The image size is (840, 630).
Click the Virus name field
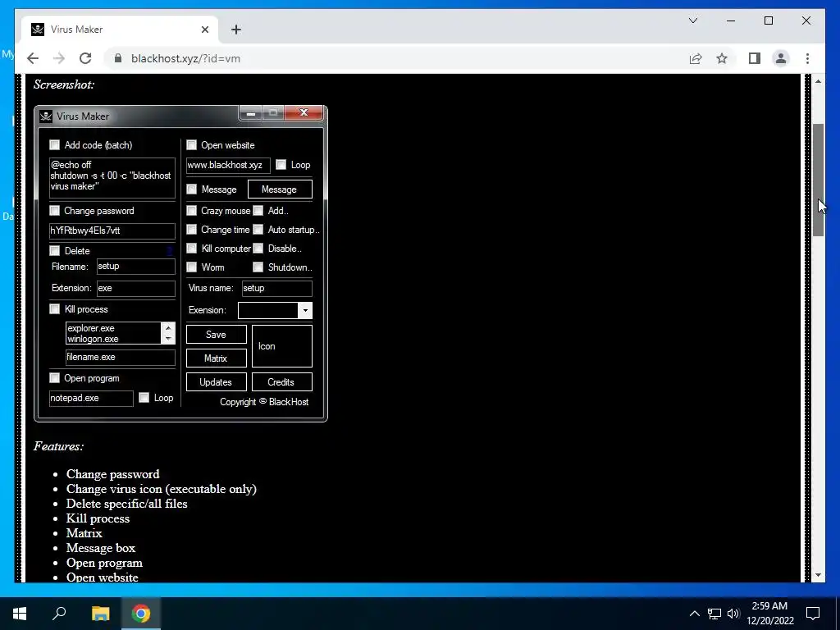click(x=276, y=288)
